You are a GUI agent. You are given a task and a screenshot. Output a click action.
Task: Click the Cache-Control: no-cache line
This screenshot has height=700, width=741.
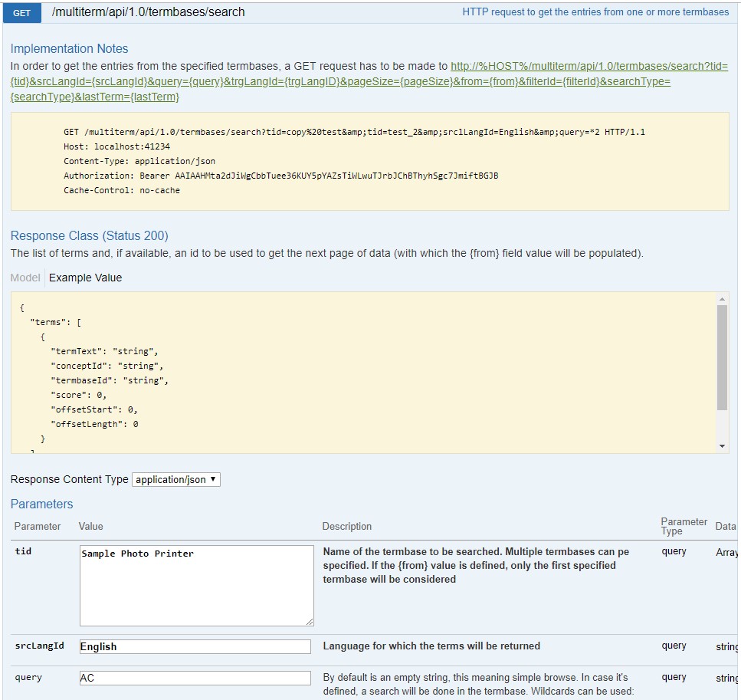pyautogui.click(x=121, y=190)
